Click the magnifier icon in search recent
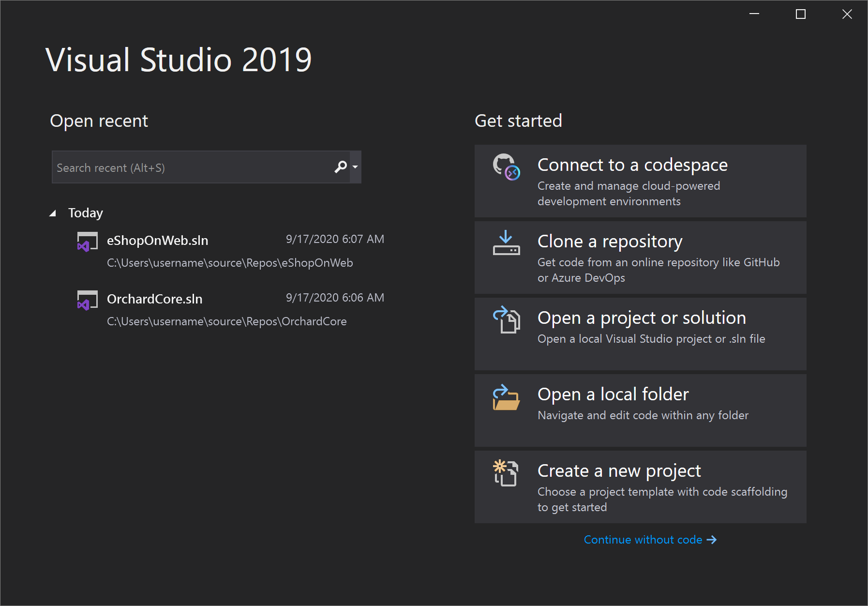 coord(340,167)
